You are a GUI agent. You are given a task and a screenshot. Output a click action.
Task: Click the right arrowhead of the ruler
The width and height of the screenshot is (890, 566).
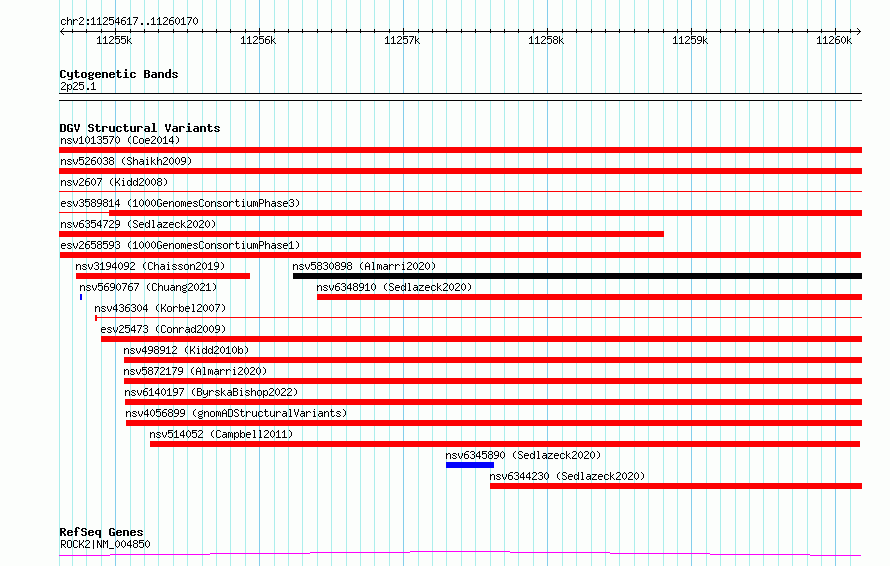point(859,32)
